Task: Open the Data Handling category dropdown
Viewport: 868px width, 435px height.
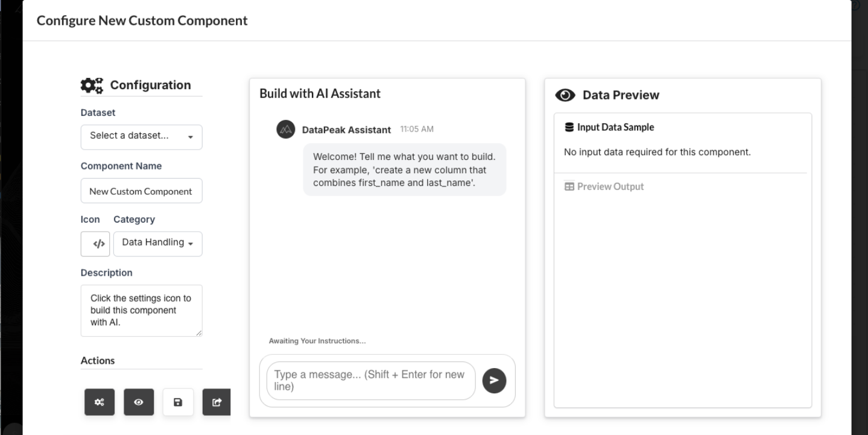Action: [157, 243]
